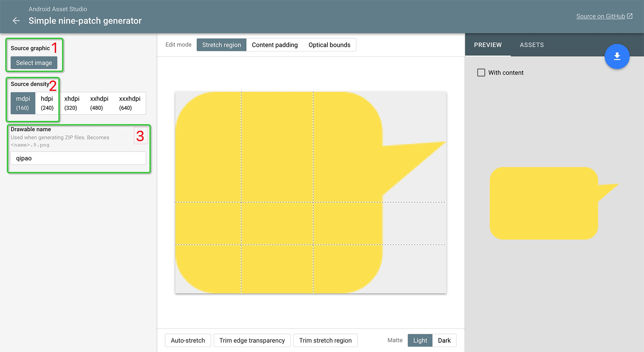Select mdpi (160) source density
The image size is (644, 352).
pyautogui.click(x=23, y=103)
